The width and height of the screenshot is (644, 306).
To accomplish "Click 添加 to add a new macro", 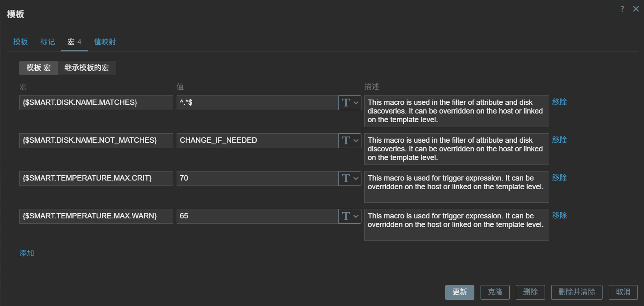I will pos(27,253).
